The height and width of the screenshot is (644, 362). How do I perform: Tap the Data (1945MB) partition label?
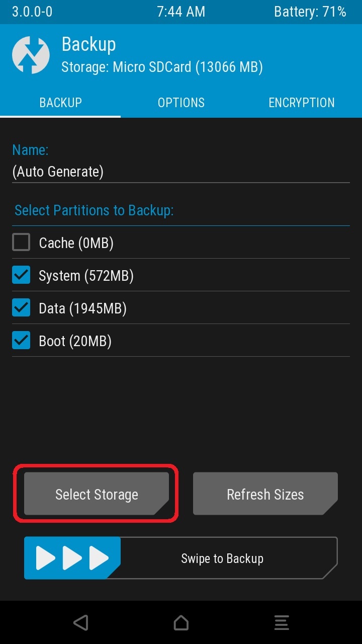click(x=82, y=308)
